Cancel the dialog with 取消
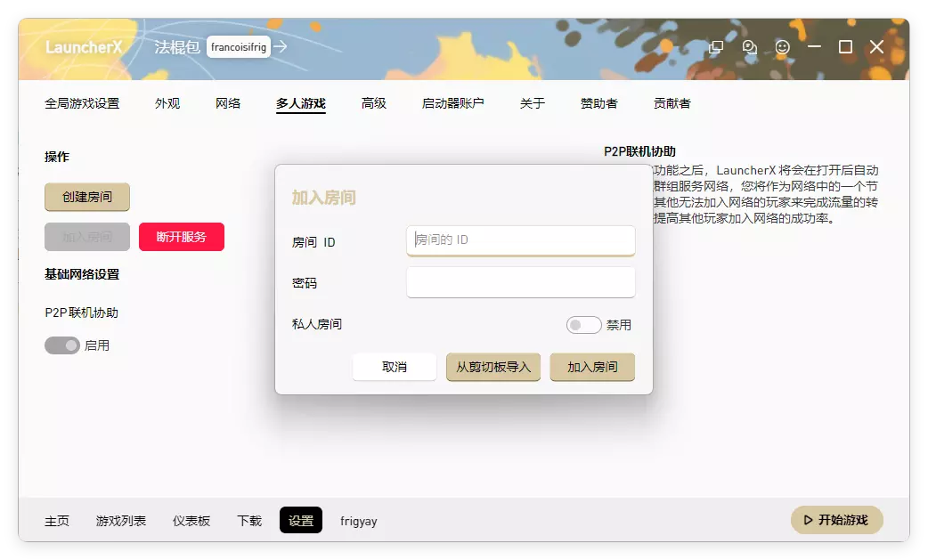Viewport: 928px width, 560px height. tap(395, 367)
